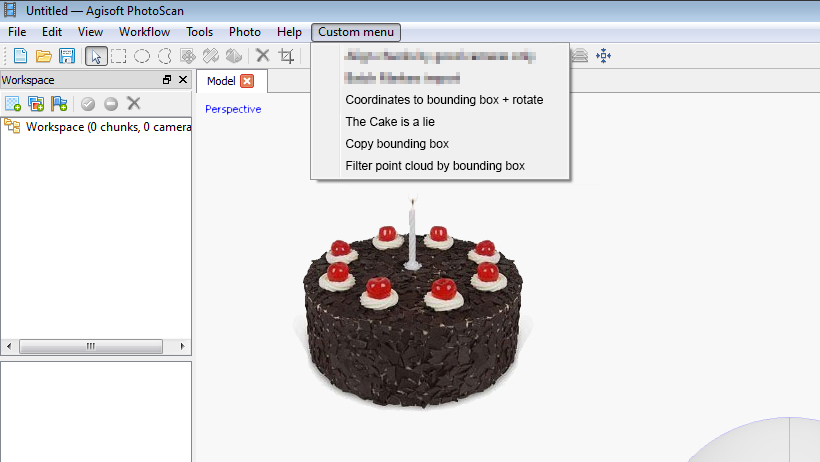Enable items with the gray checkmark icon

click(x=88, y=104)
